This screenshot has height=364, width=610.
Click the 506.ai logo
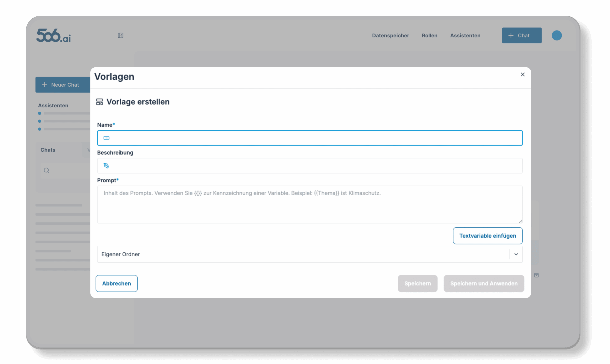coord(54,35)
